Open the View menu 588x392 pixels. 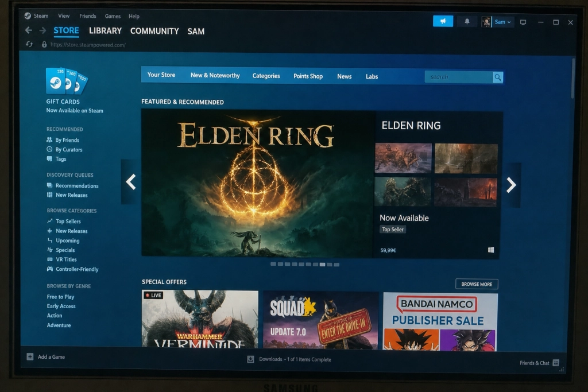[x=64, y=15]
